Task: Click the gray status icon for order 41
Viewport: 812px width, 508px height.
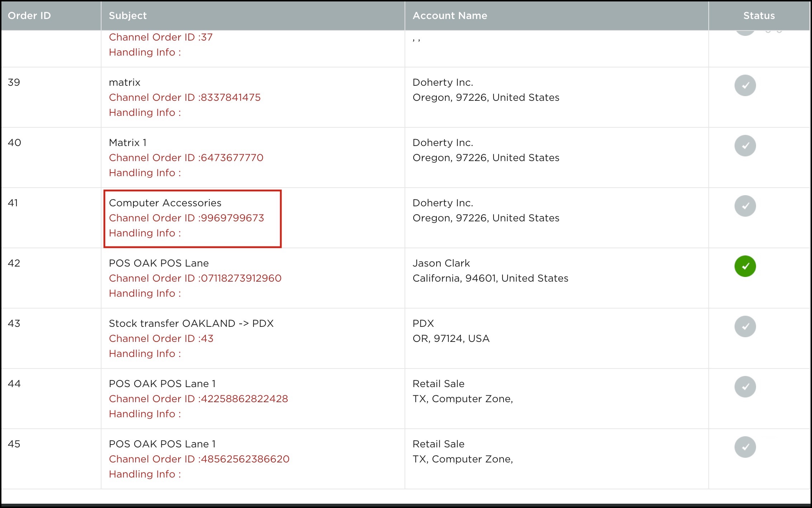Action: pyautogui.click(x=745, y=206)
